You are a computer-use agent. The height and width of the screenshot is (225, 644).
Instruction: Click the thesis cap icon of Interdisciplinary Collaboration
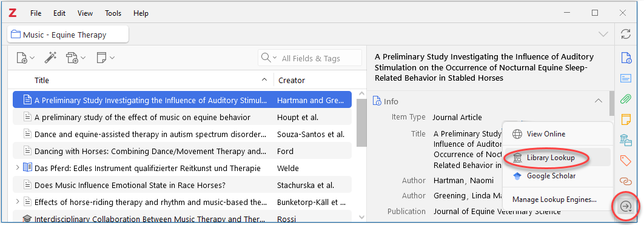pos(27,219)
